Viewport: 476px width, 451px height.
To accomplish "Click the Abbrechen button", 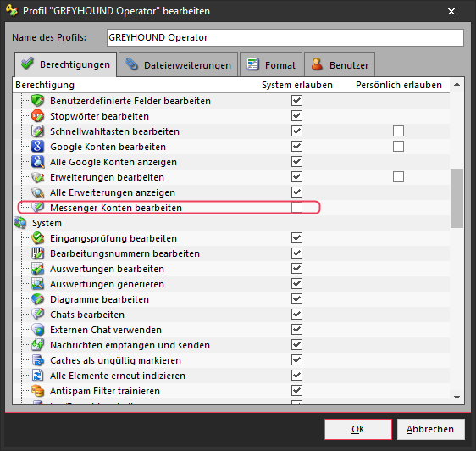I will 430,429.
